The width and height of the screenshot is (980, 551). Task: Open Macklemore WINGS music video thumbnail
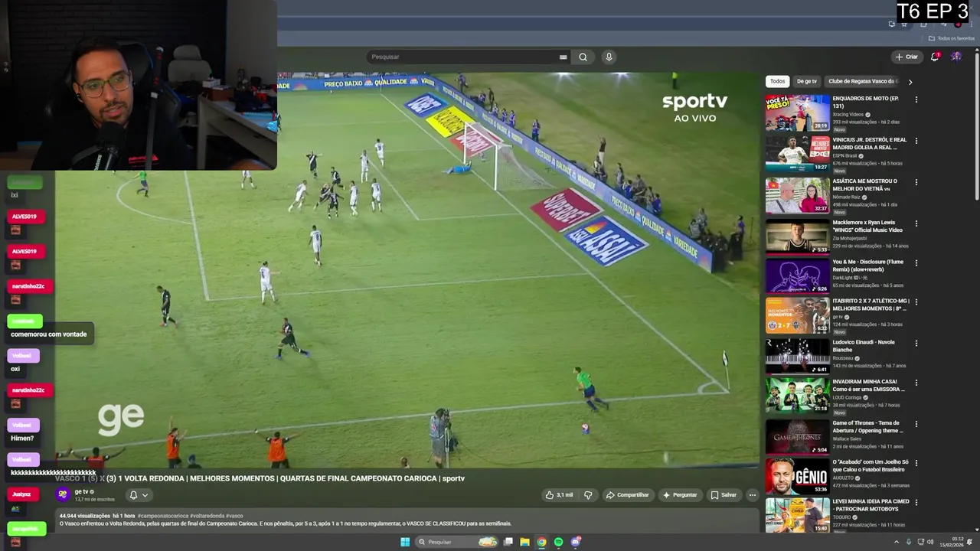(x=797, y=236)
